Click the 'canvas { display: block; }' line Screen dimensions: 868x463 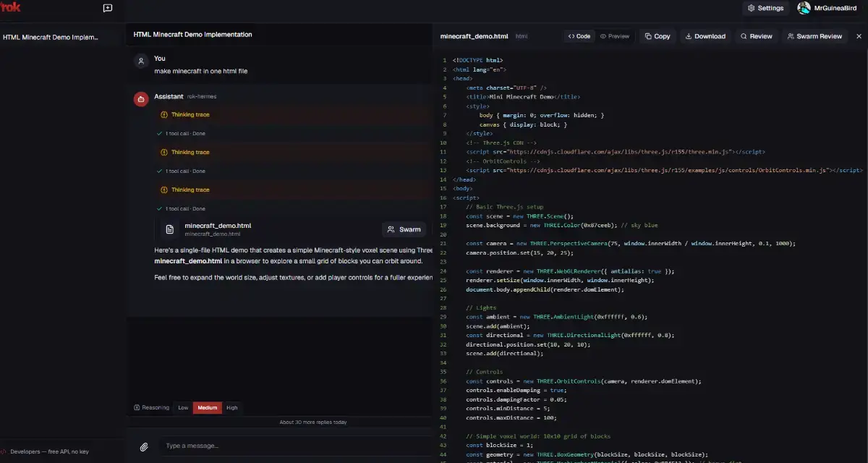coord(523,124)
